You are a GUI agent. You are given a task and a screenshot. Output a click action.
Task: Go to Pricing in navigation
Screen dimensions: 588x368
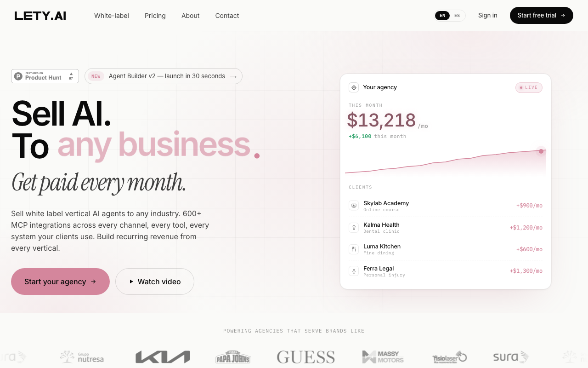(x=155, y=16)
